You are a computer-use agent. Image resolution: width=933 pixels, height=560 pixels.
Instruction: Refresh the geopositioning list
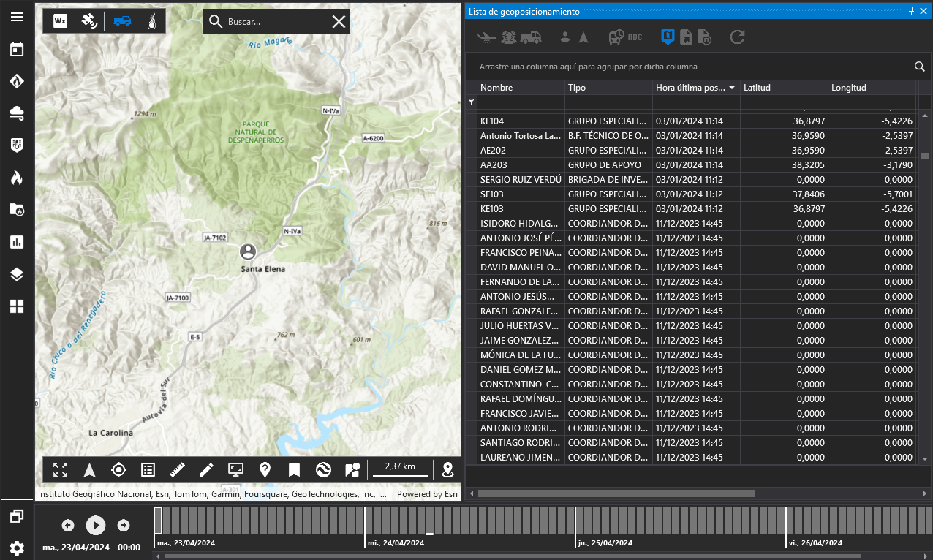pyautogui.click(x=737, y=37)
